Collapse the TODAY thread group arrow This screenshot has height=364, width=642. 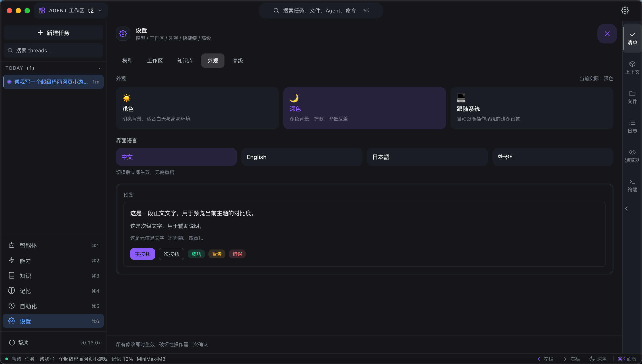pos(100,68)
